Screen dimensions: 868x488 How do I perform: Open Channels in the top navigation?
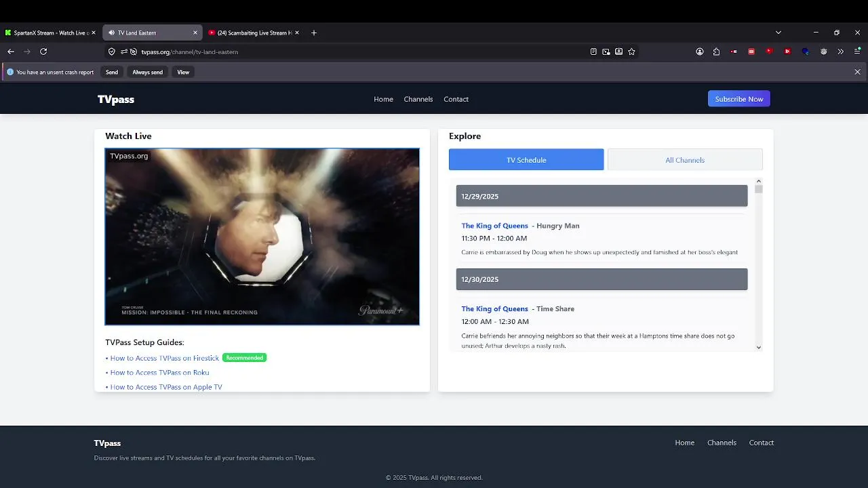point(418,99)
